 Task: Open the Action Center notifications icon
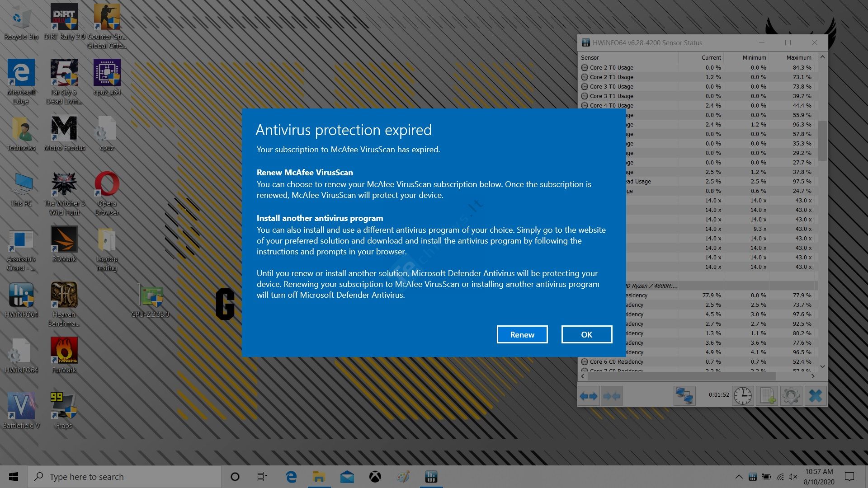(849, 477)
